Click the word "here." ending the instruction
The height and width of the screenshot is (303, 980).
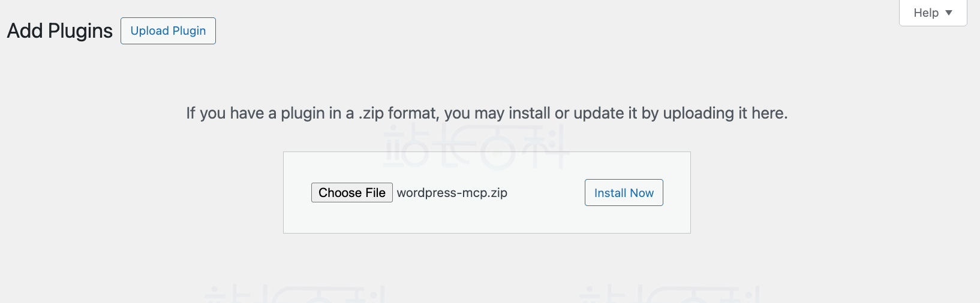pos(769,113)
